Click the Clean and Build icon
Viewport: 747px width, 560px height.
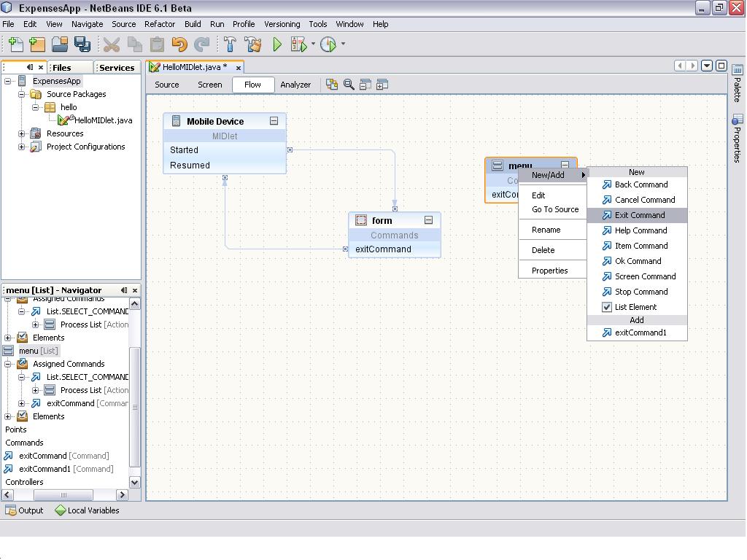click(x=253, y=44)
